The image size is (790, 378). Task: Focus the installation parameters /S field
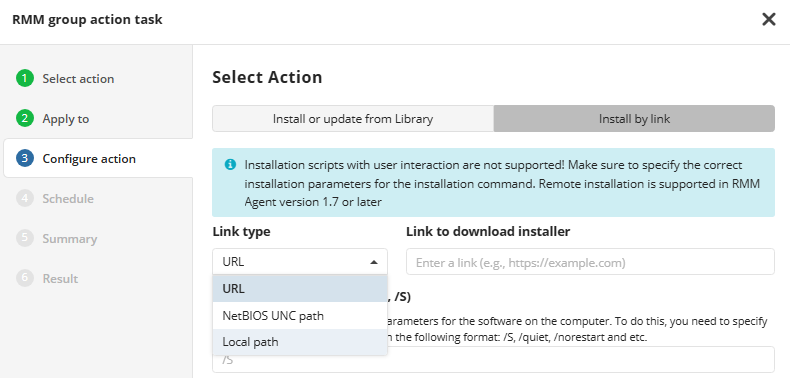(493, 359)
